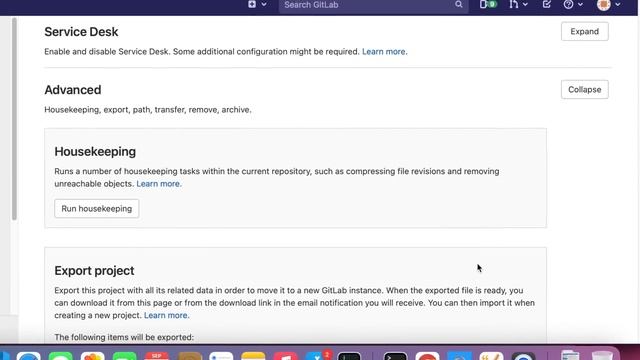Open the to-do list icon
This screenshot has width=640, height=360.
click(547, 4)
